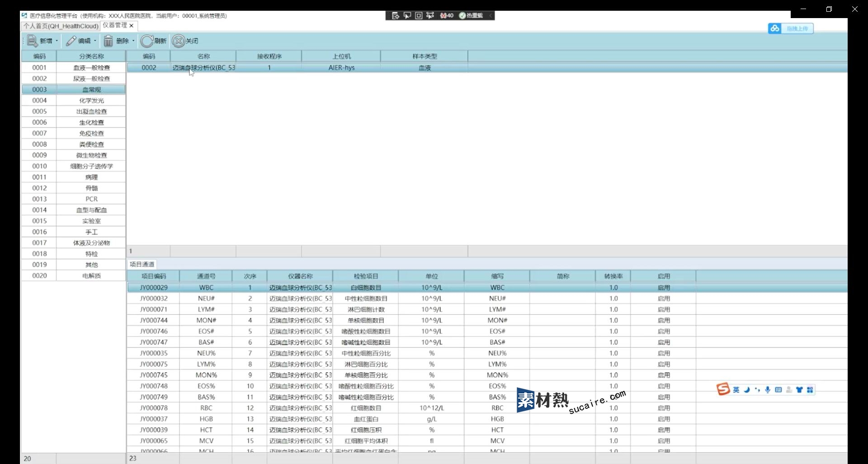Click the Sogou input microphone icon
Image resolution: width=868 pixels, height=464 pixels.
(x=768, y=390)
